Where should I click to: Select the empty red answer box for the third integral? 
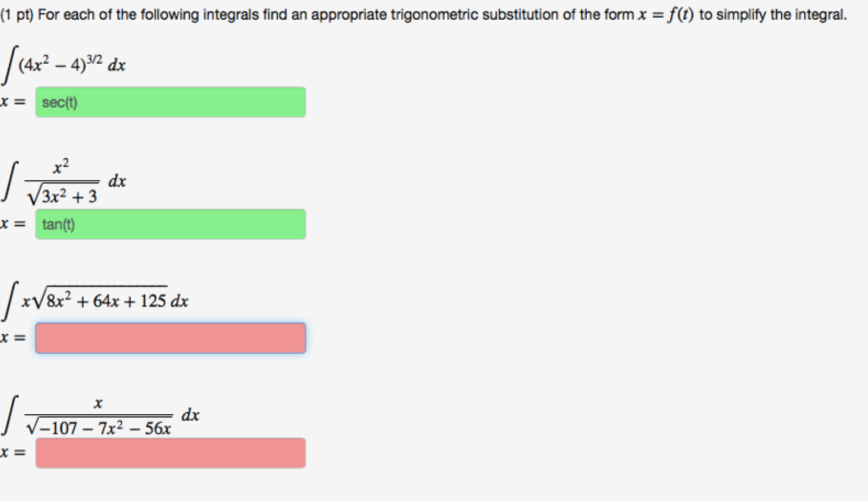click(170, 338)
